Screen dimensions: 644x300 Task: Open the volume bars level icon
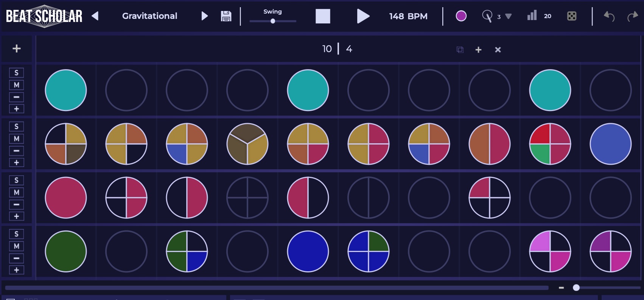coord(532,16)
